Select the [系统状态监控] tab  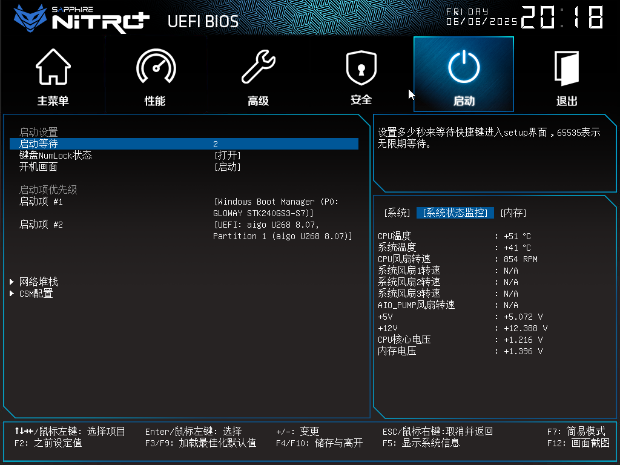tap(455, 213)
